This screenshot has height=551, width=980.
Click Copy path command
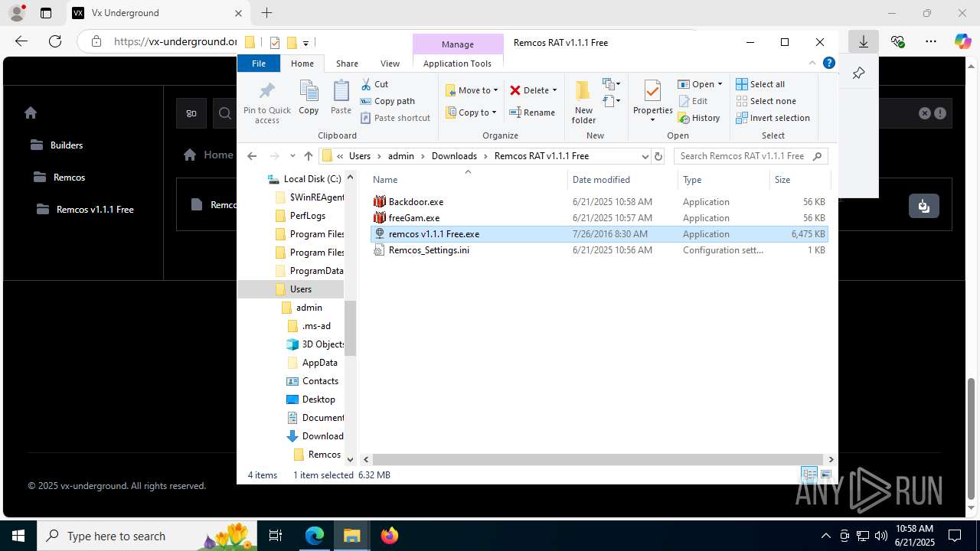(387, 101)
